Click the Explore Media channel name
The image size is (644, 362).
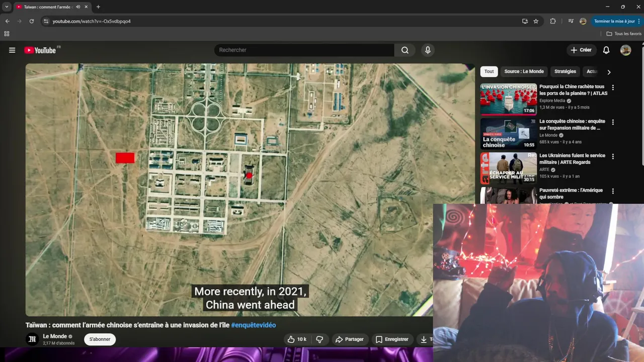tap(552, 101)
